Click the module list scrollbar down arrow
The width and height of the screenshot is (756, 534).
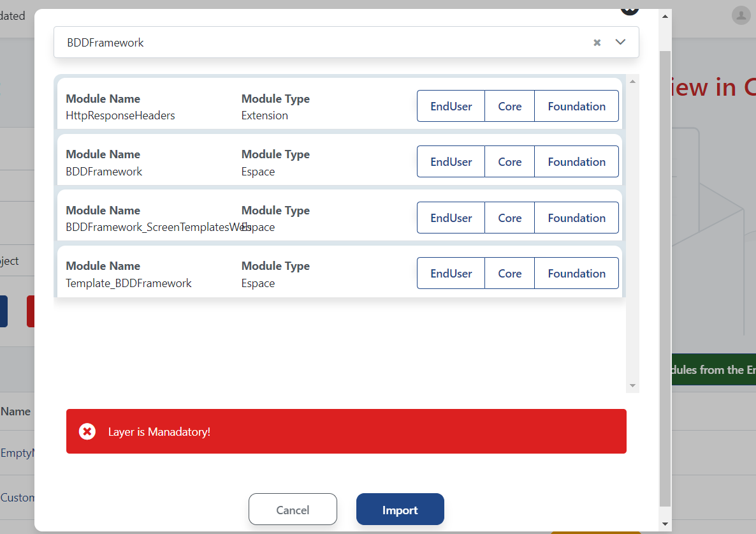[x=632, y=385]
